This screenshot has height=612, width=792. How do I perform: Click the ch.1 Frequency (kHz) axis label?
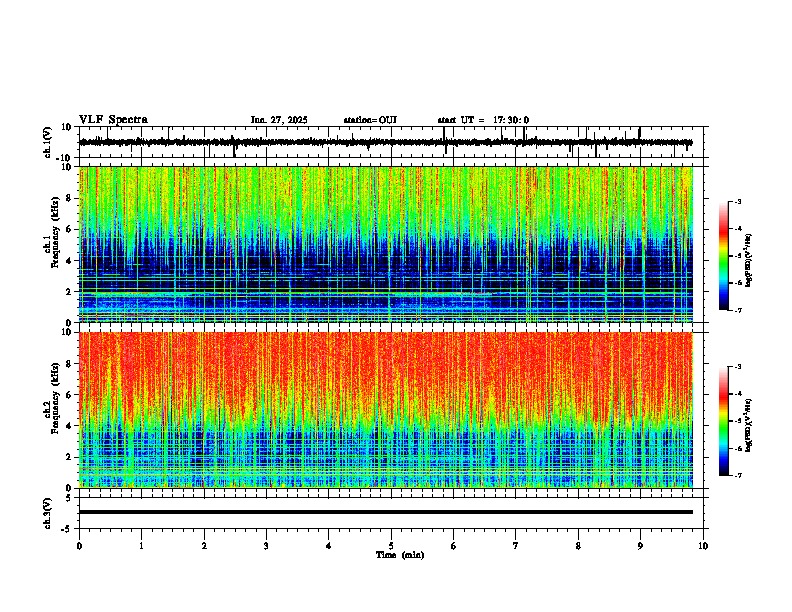tap(52, 232)
